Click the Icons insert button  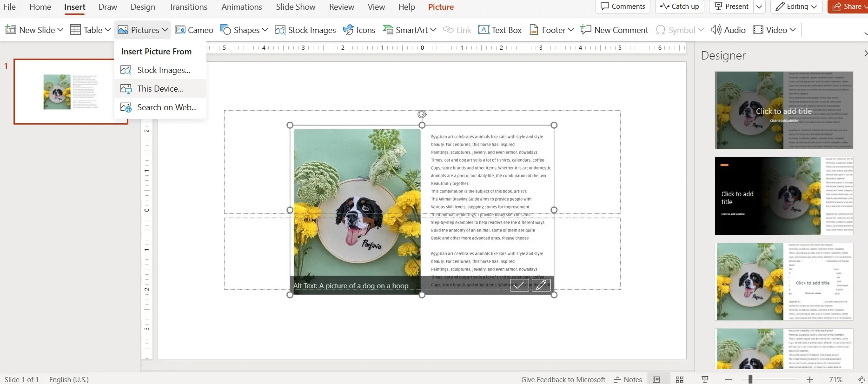tap(359, 30)
